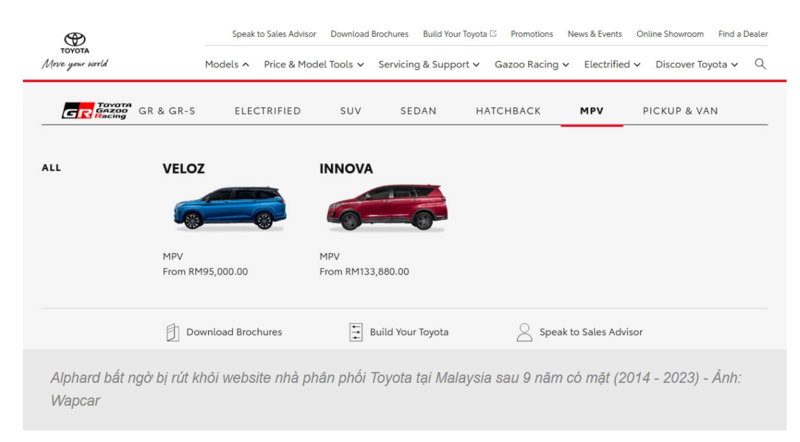Click the red Innova car image
The height and width of the screenshot is (442, 800).
tap(387, 207)
